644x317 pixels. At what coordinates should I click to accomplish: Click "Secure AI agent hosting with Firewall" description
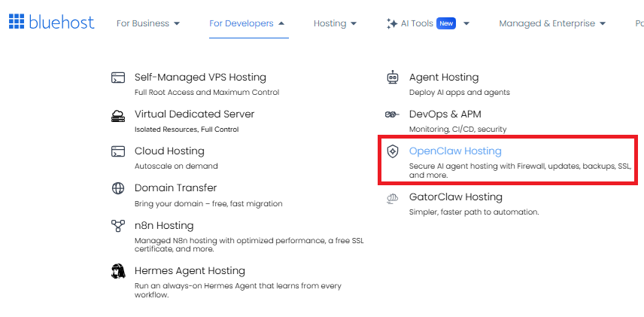pyautogui.click(x=520, y=171)
